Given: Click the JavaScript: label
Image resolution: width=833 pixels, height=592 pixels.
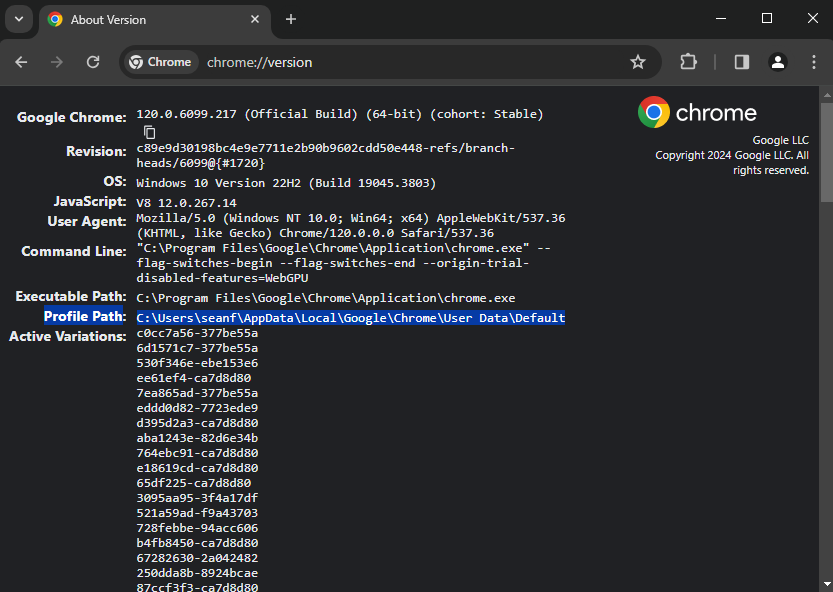Looking at the screenshot, I should point(90,201).
